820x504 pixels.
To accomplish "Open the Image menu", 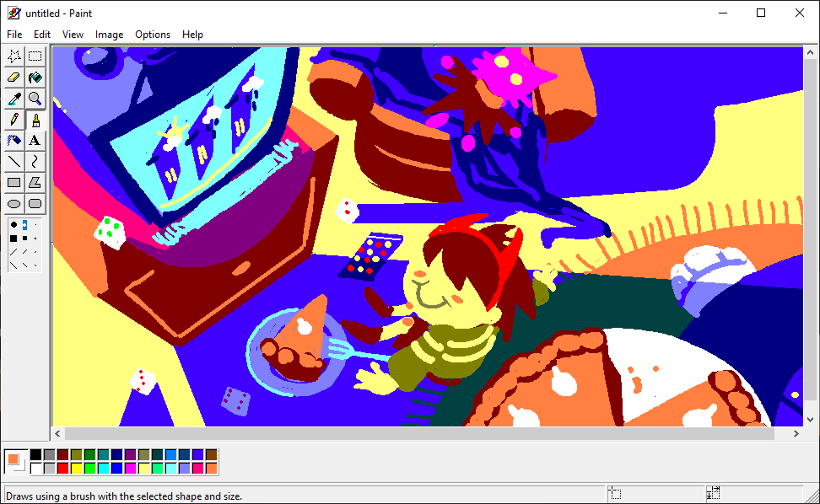I will point(109,35).
